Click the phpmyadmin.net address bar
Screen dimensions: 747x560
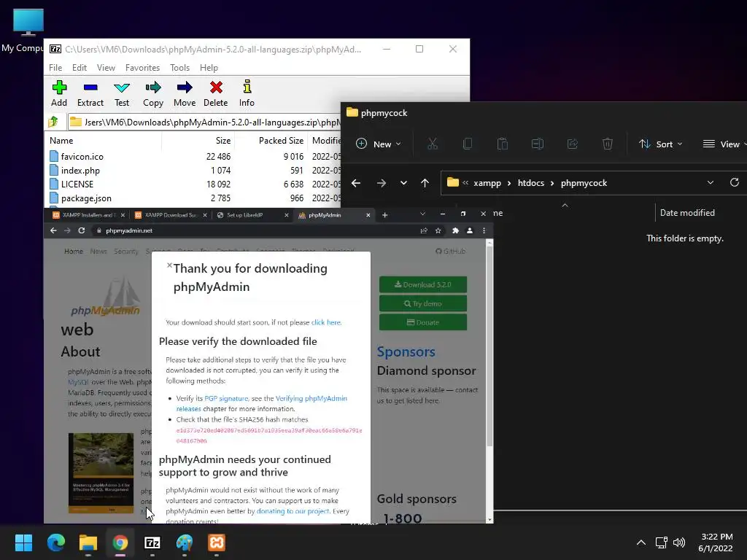[255, 230]
